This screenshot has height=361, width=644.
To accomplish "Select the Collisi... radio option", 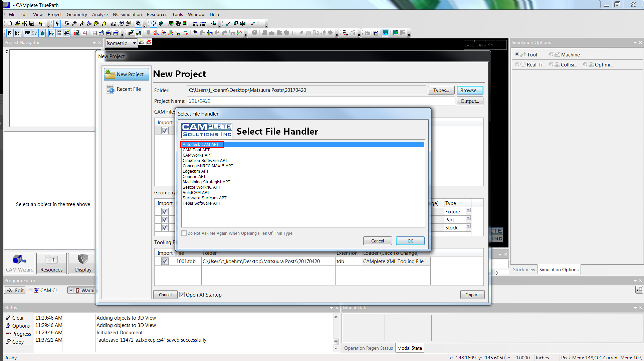I will pyautogui.click(x=551, y=64).
